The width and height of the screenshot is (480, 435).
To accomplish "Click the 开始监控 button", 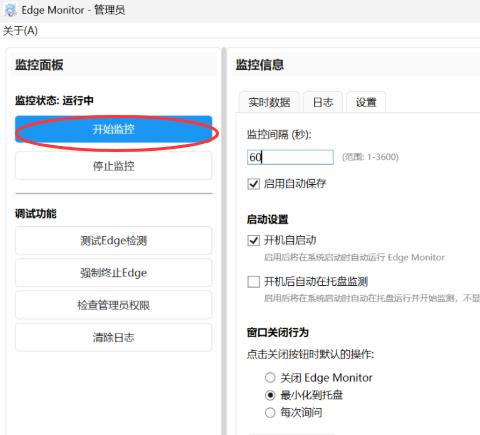I will pos(113,129).
